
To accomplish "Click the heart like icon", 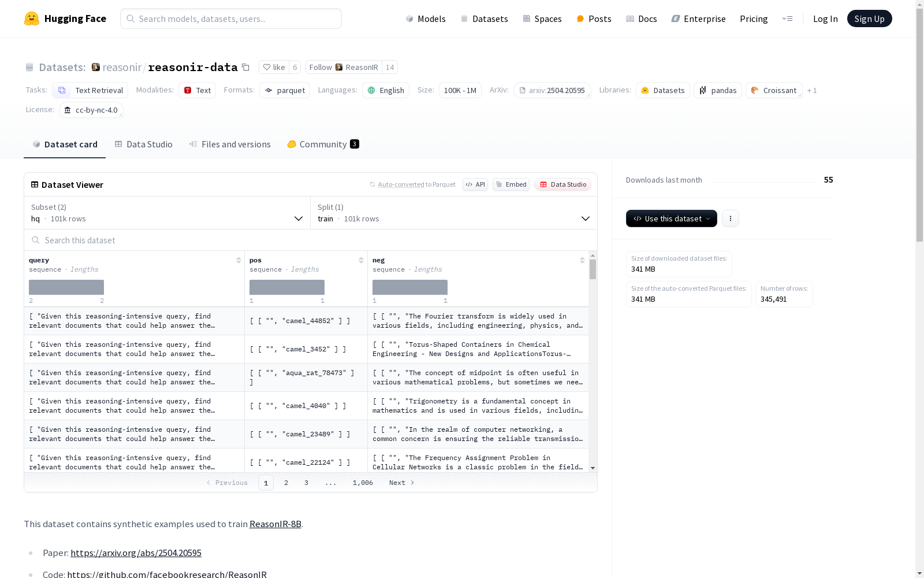I will pyautogui.click(x=266, y=67).
